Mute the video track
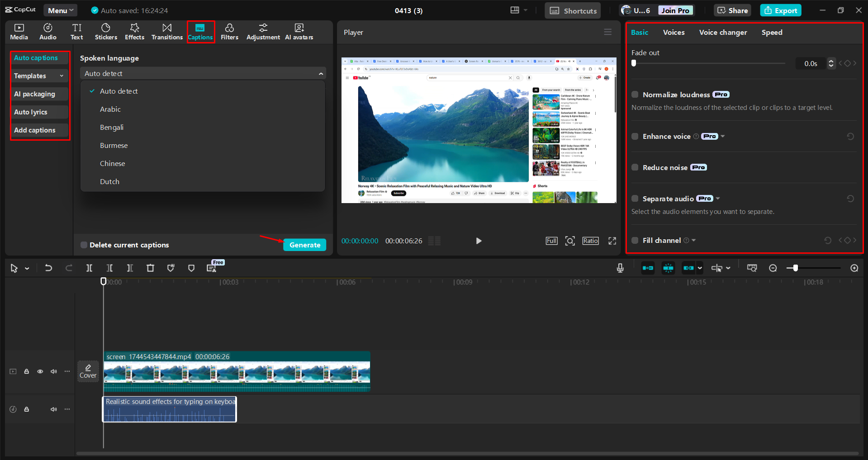 [x=53, y=371]
